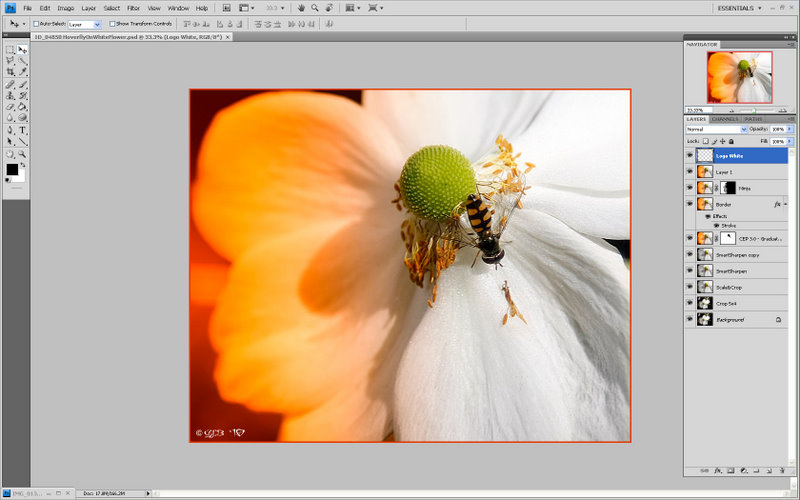Click the Navigator zoom slider
The width and height of the screenshot is (800, 500).
[754, 110]
